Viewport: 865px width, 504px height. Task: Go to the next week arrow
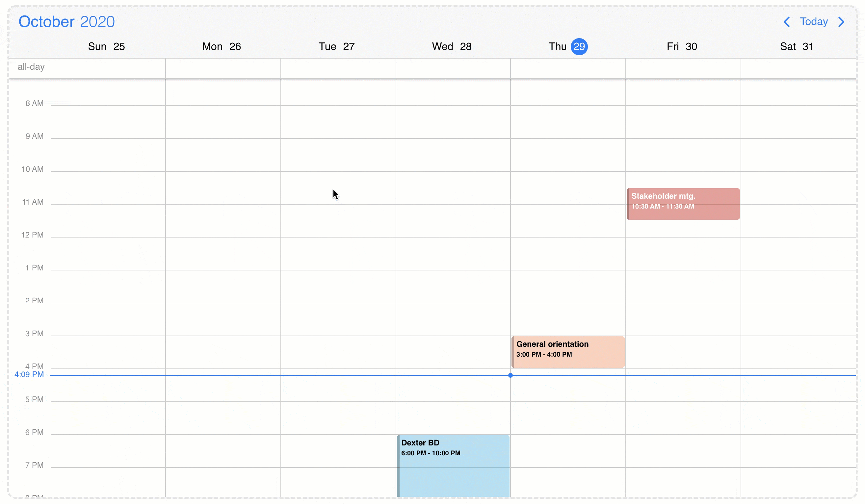point(841,22)
